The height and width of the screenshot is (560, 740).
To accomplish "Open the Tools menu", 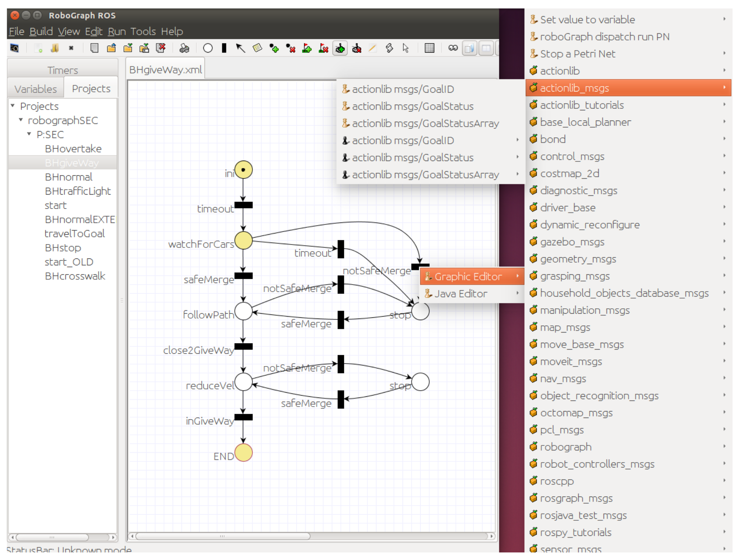I will tap(143, 31).
